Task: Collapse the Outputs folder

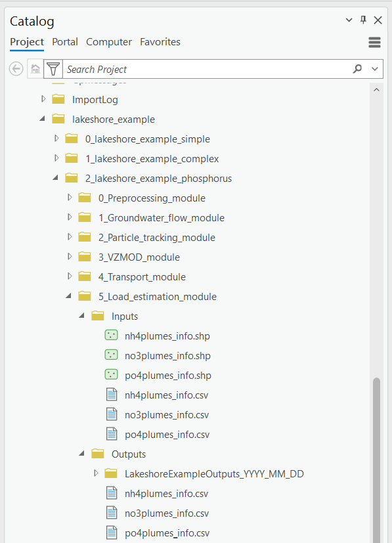Action: click(82, 454)
